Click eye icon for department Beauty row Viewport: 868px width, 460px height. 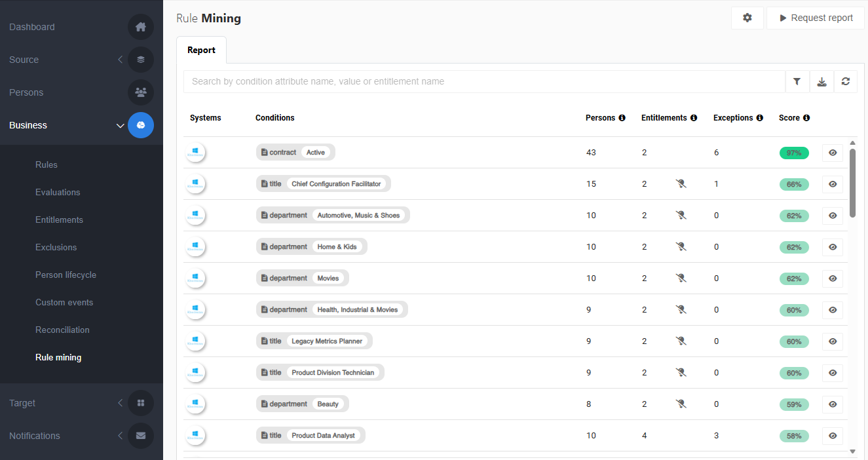(x=833, y=404)
